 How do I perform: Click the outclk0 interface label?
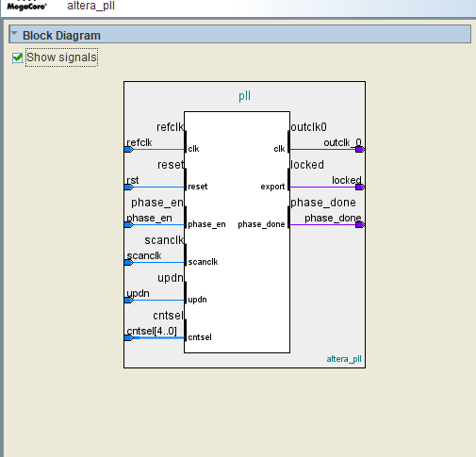click(308, 127)
